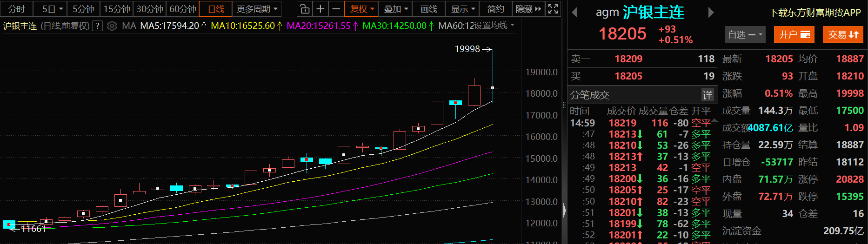Switch to the 分时 tab

coord(17,9)
